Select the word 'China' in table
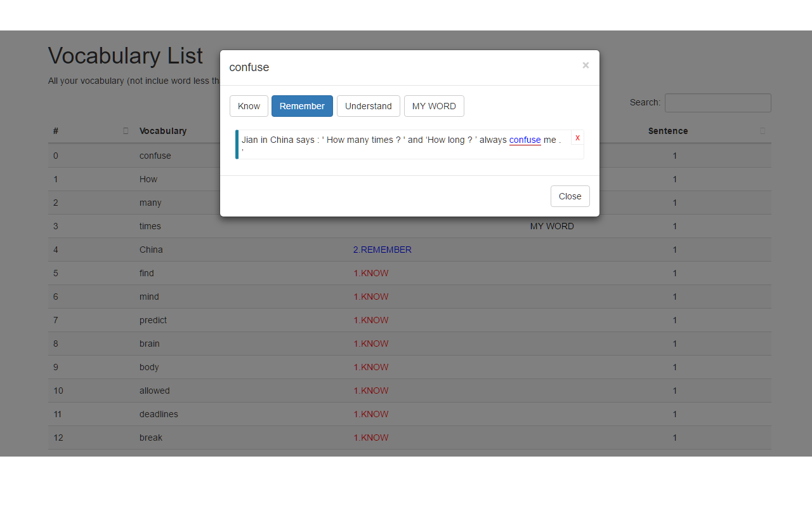This screenshot has height=508, width=812. [151, 250]
